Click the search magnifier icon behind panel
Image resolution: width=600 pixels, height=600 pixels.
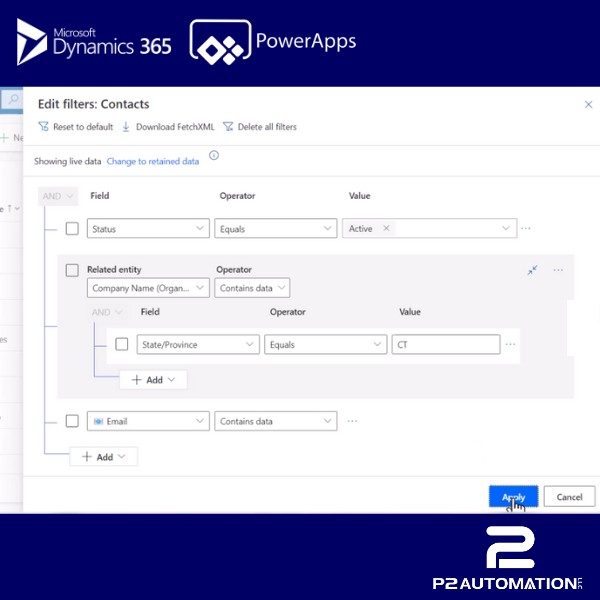[x=13, y=99]
